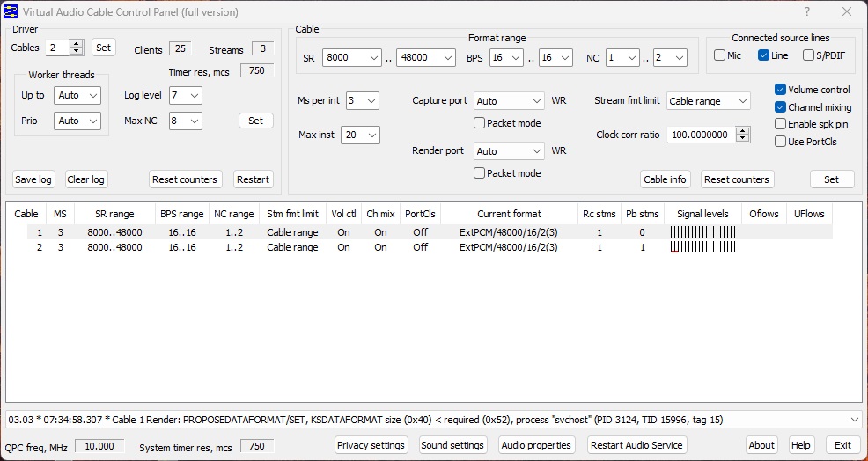Open the Cable info button
Viewport: 868px width, 461px height.
[x=665, y=179]
